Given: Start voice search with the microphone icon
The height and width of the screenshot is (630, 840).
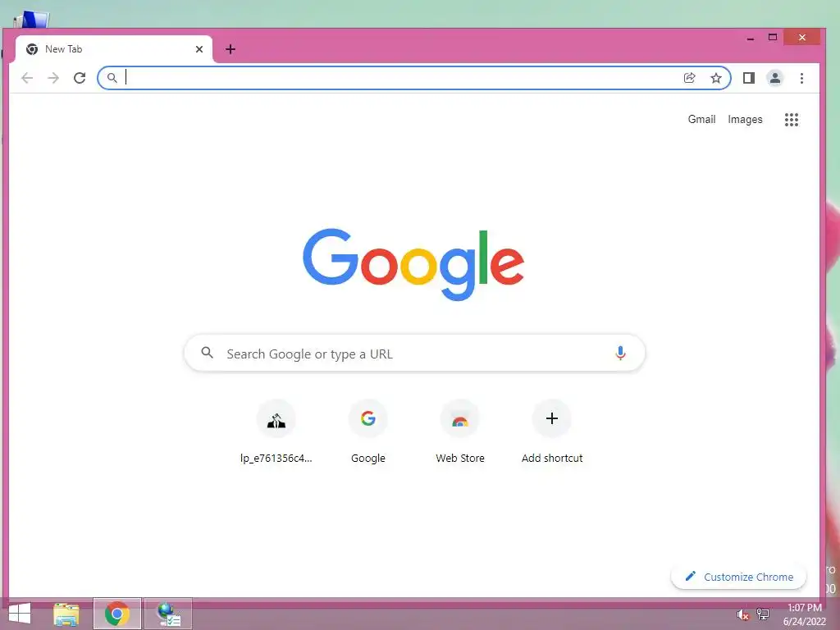Looking at the screenshot, I should click(620, 353).
